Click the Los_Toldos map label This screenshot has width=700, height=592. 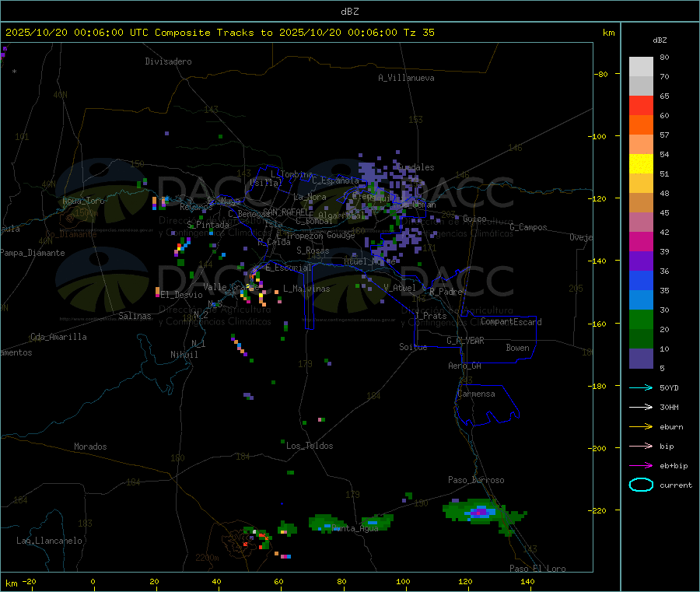(310, 446)
